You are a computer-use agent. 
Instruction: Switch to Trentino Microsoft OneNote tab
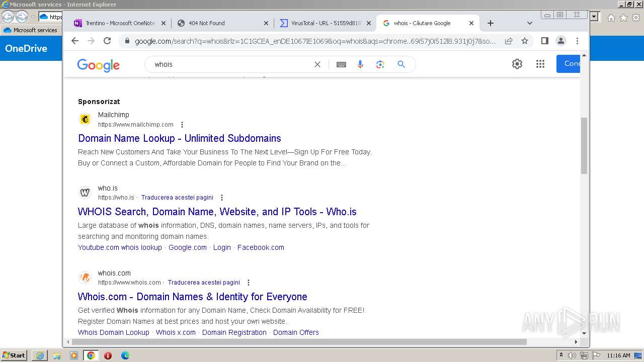[120, 23]
